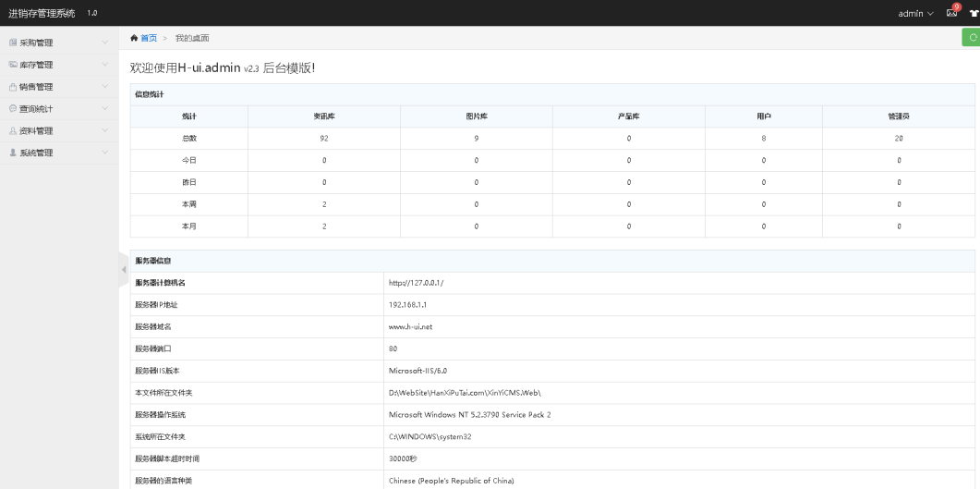Open the messages envelope icon with badge

coord(952,13)
